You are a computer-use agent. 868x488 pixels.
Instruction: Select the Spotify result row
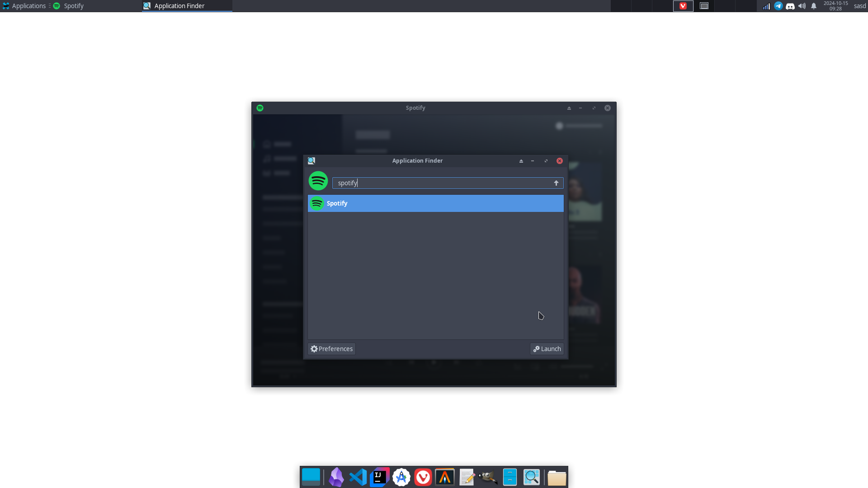436,203
